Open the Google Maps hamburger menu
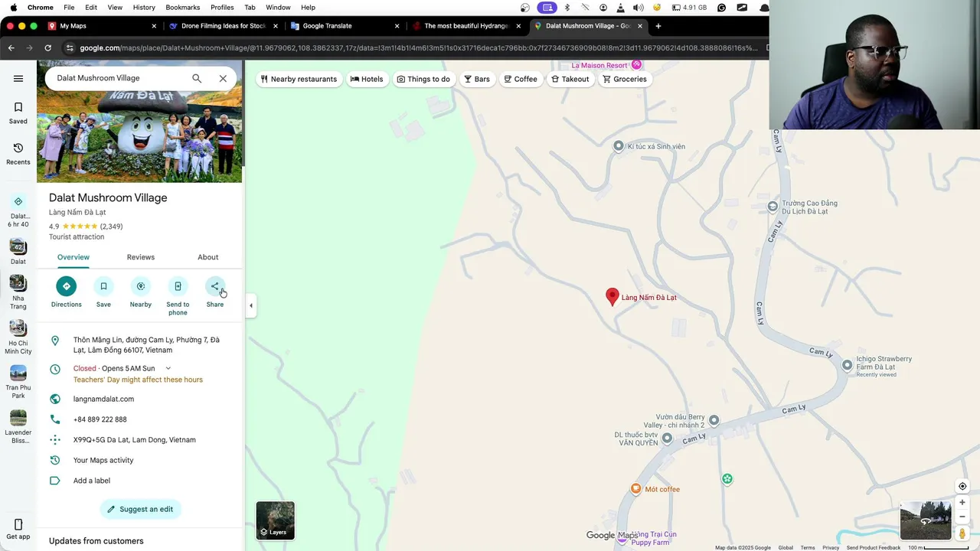 click(x=18, y=78)
